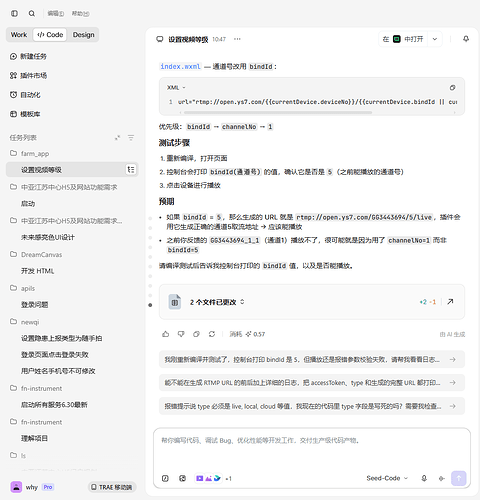This screenshot has height=500, width=480.
Task: Expand the 2 files changed list
Action: click(x=217, y=302)
